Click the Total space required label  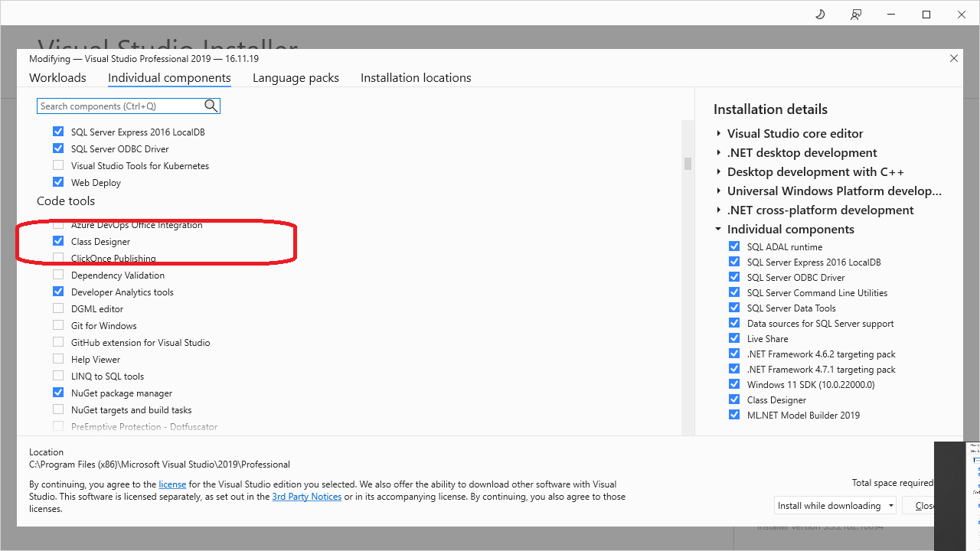[x=893, y=483]
